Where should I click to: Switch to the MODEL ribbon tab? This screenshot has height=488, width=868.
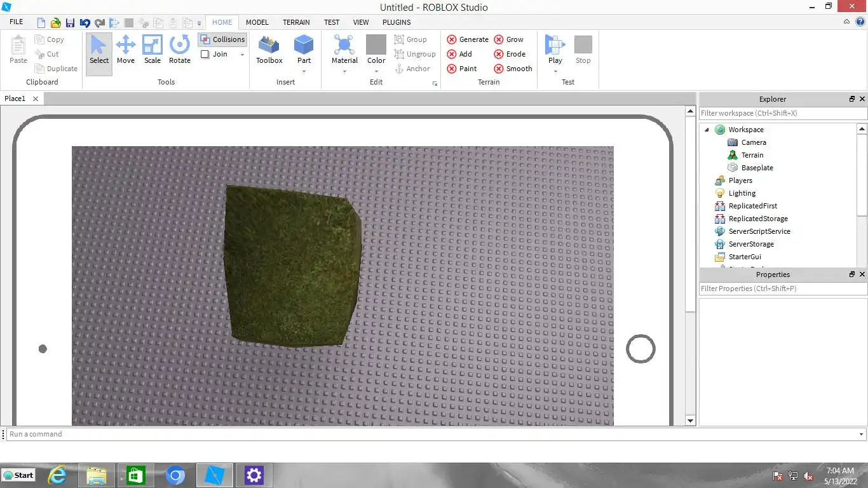tap(257, 22)
